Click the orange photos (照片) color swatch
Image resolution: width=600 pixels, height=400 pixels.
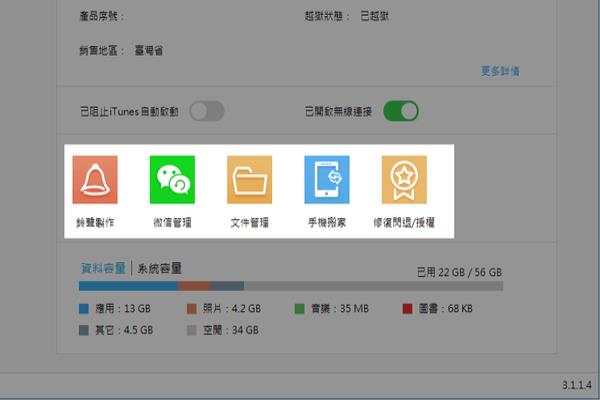point(192,309)
